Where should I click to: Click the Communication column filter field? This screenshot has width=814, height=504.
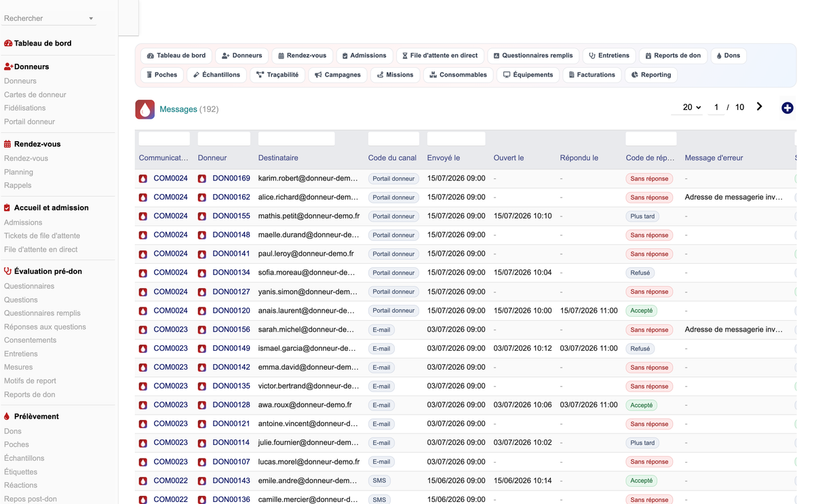(164, 139)
